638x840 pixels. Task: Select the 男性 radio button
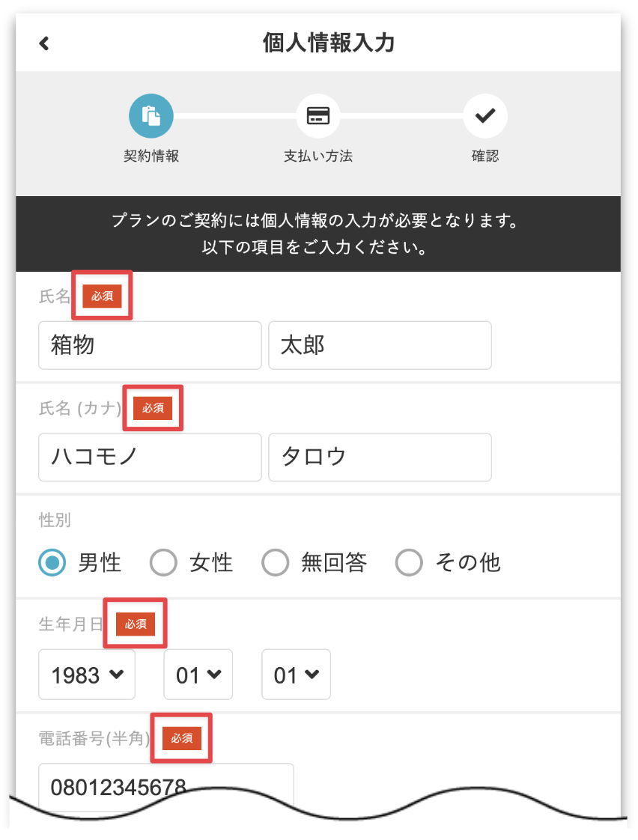[x=52, y=563]
